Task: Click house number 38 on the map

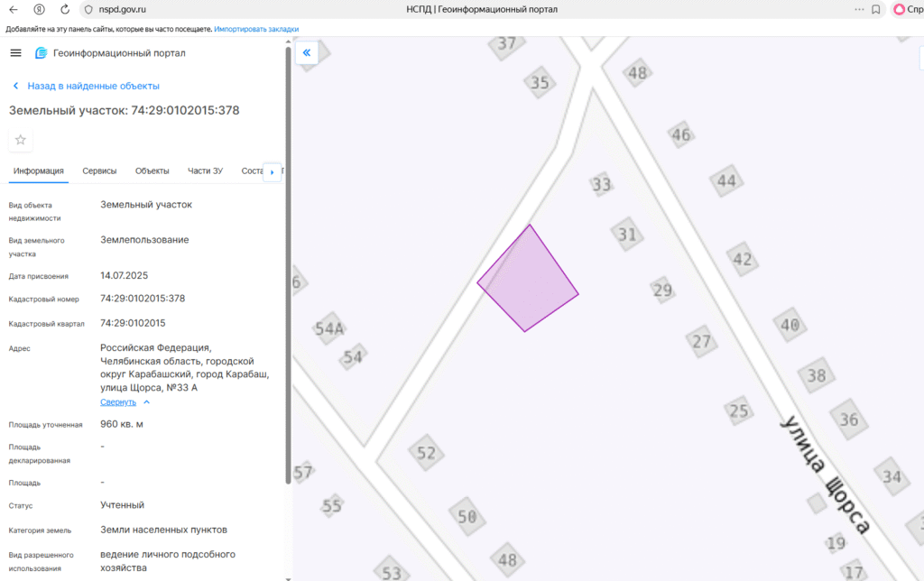Action: click(x=816, y=375)
